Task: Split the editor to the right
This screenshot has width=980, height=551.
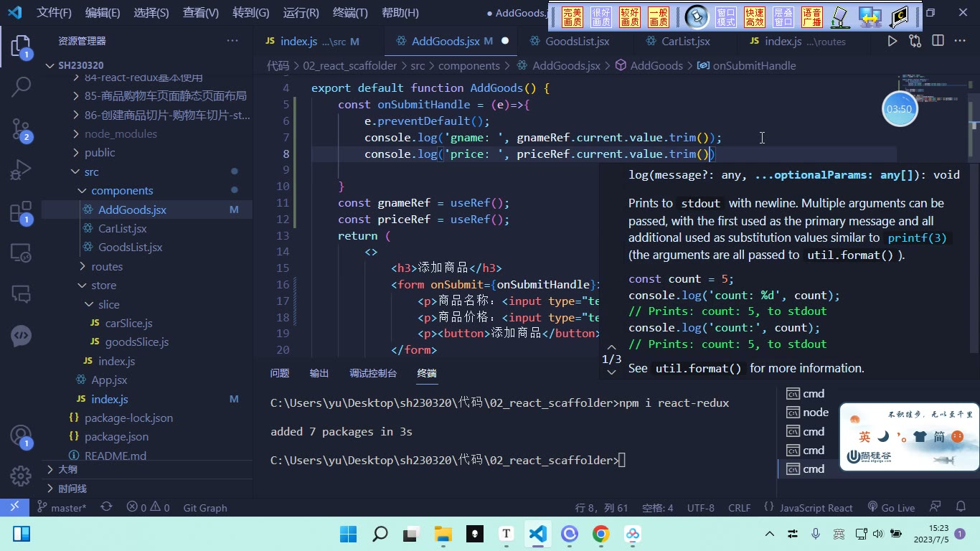Action: (938, 41)
